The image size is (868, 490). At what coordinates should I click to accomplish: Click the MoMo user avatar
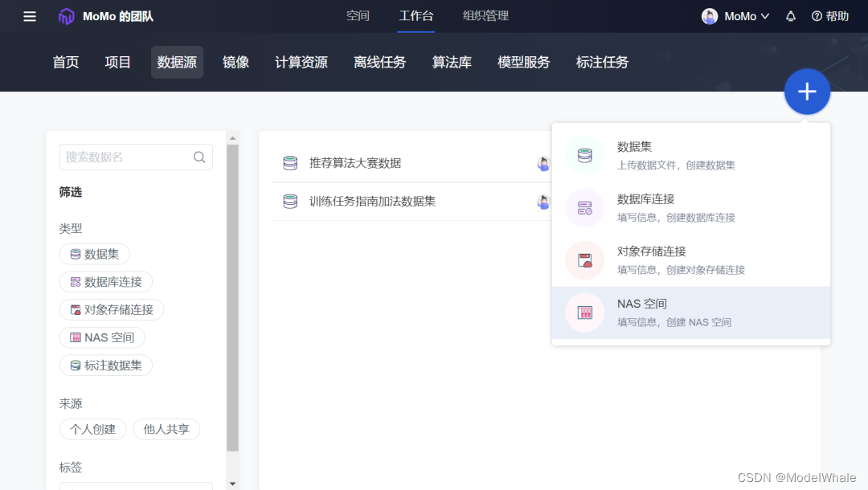coord(710,17)
